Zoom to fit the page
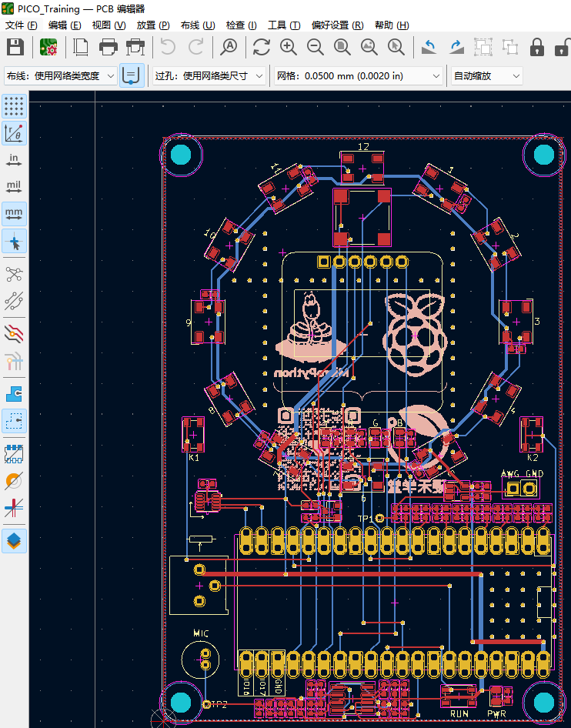 coord(342,47)
